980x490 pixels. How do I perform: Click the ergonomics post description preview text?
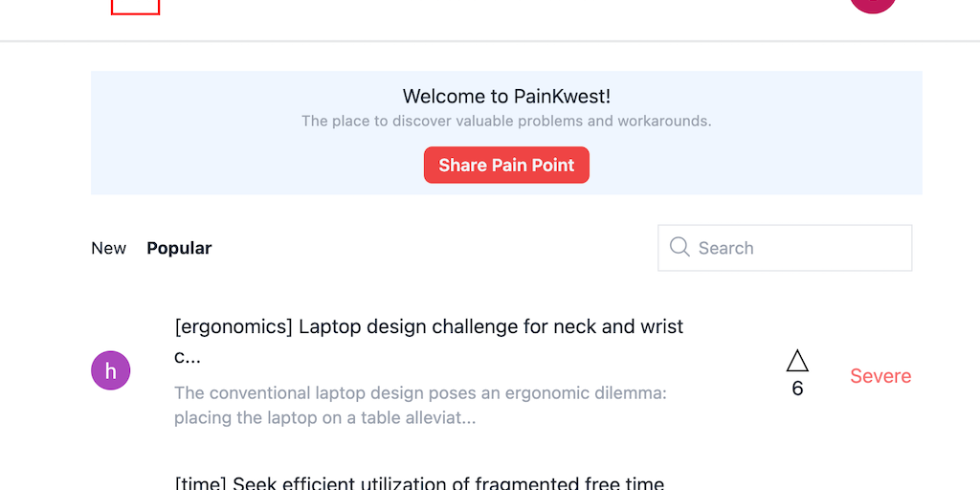click(x=420, y=405)
